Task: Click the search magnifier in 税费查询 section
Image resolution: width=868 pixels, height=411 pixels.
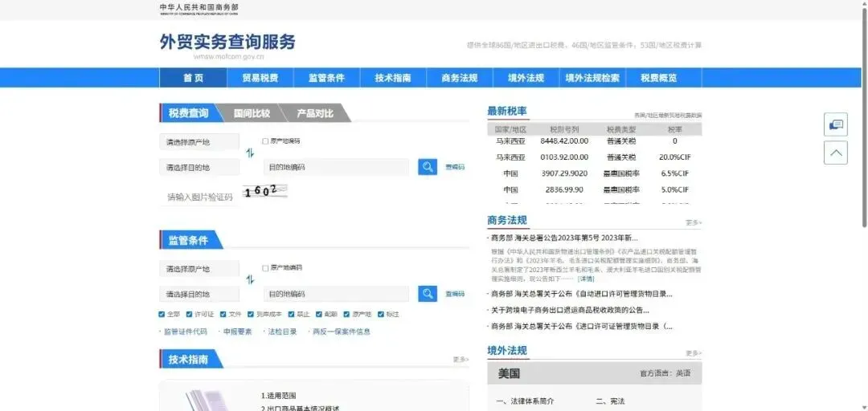Action: (x=428, y=166)
